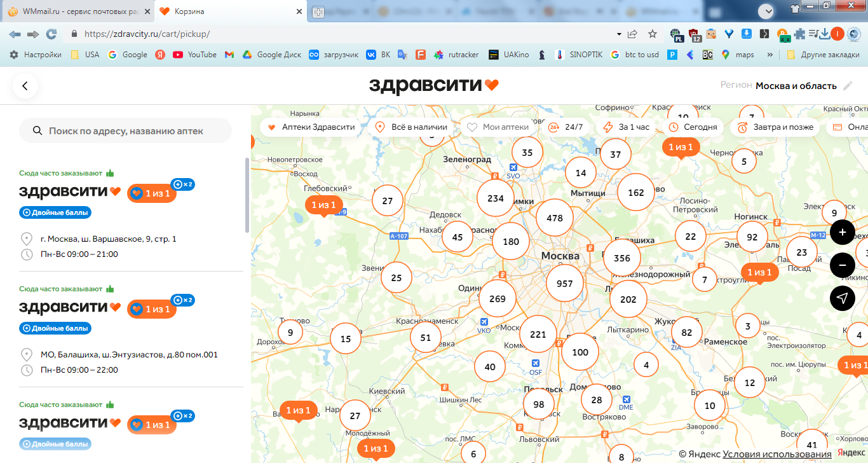Image resolution: width=868 pixels, height=463 pixels.
Task: Share this page via the share icon
Action: 633,34
